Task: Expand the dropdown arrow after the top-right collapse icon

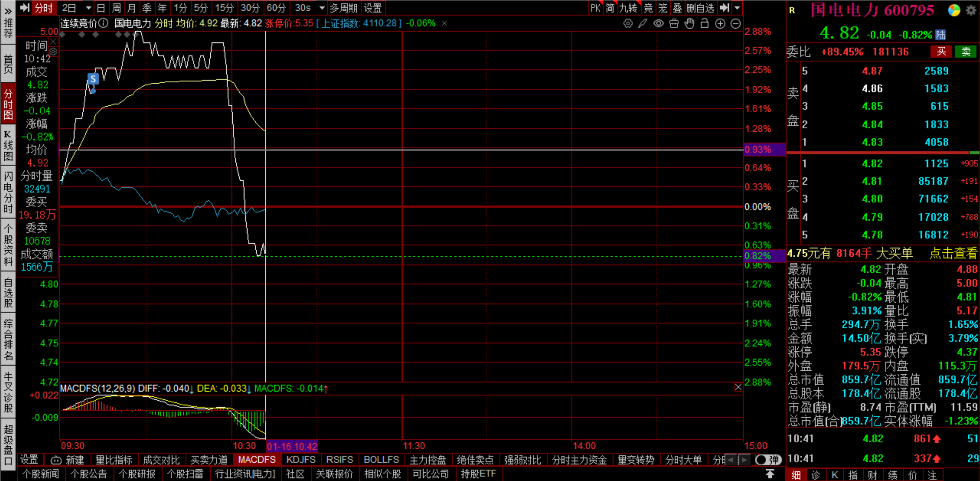Action: pos(737,8)
